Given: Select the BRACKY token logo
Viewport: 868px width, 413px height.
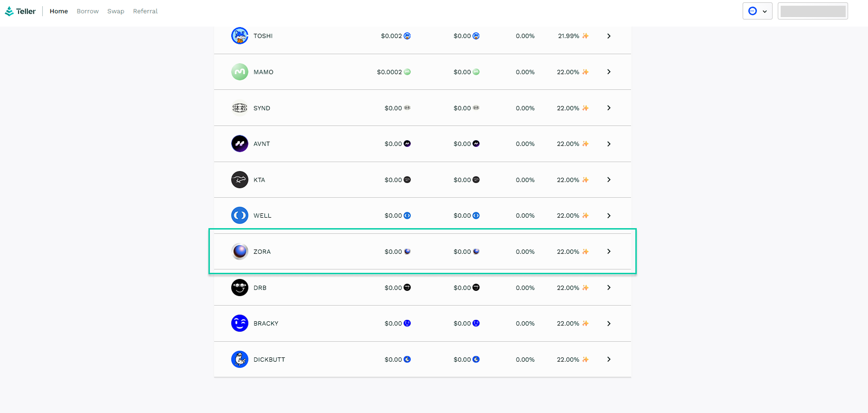Looking at the screenshot, I should (240, 324).
